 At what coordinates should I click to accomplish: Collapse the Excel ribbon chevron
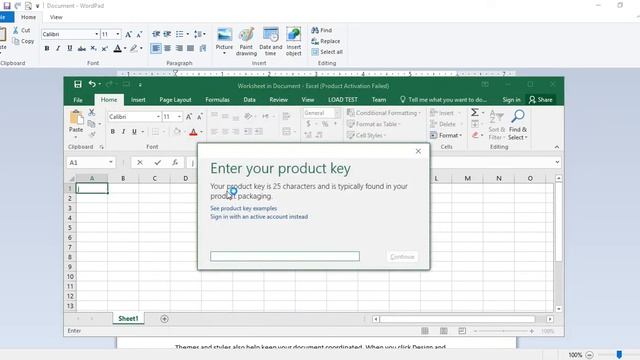pyautogui.click(x=557, y=147)
